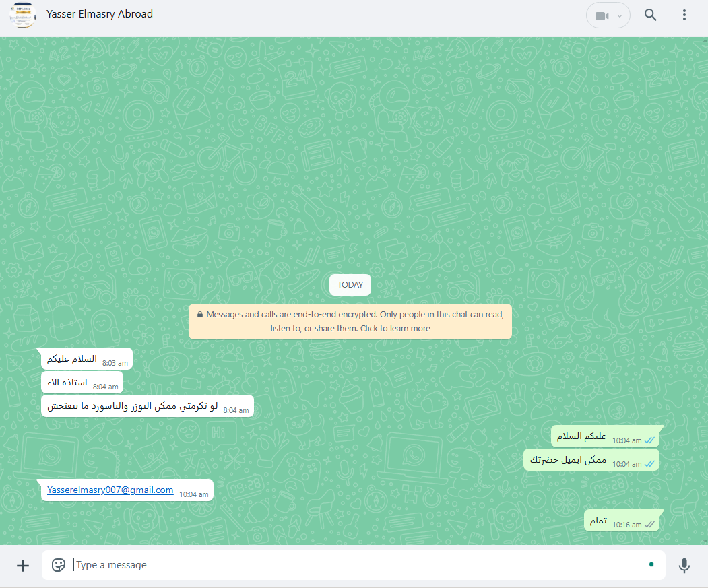Select the 8:03 am message السلام عليكم

87,359
